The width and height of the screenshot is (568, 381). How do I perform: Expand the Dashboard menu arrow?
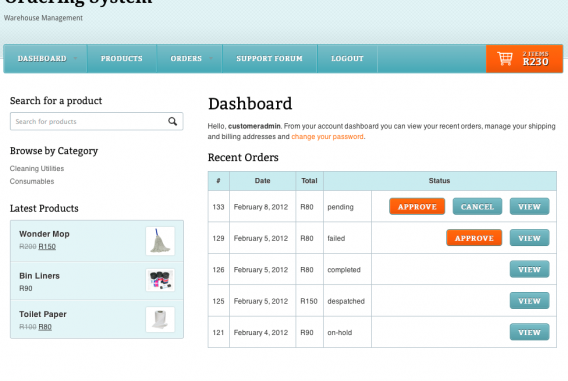click(x=75, y=58)
